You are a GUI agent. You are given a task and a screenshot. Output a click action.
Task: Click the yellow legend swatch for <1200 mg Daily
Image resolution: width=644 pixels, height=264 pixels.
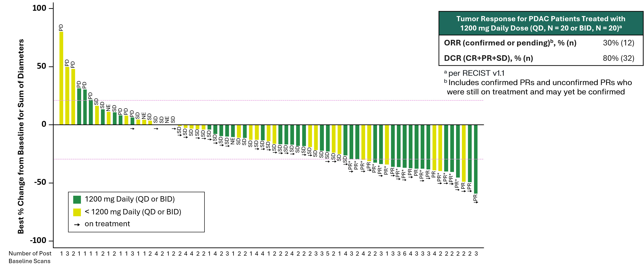click(77, 212)
